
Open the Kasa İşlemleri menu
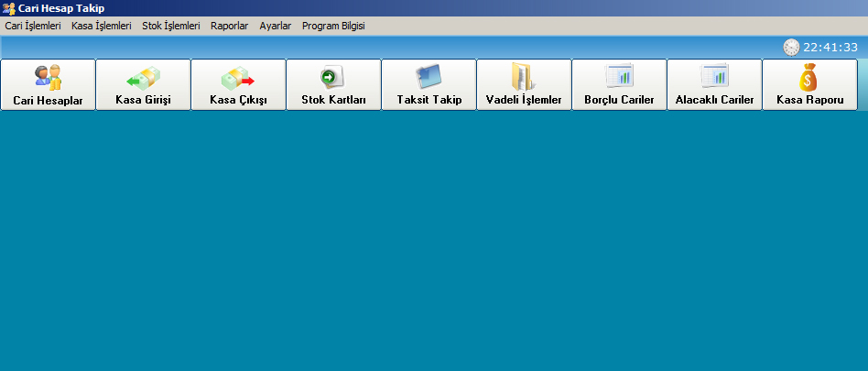[102, 26]
